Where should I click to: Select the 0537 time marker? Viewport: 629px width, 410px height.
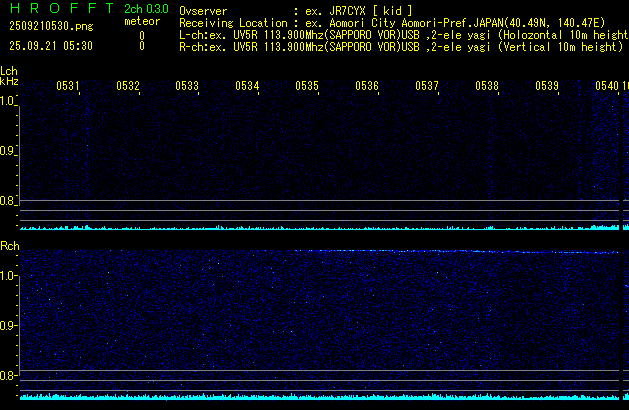pyautogui.click(x=427, y=86)
